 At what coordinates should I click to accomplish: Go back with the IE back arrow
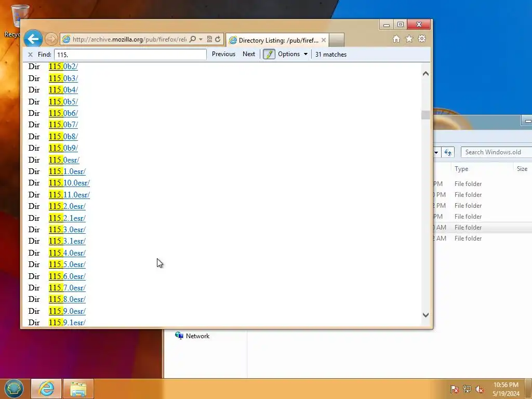pos(33,39)
